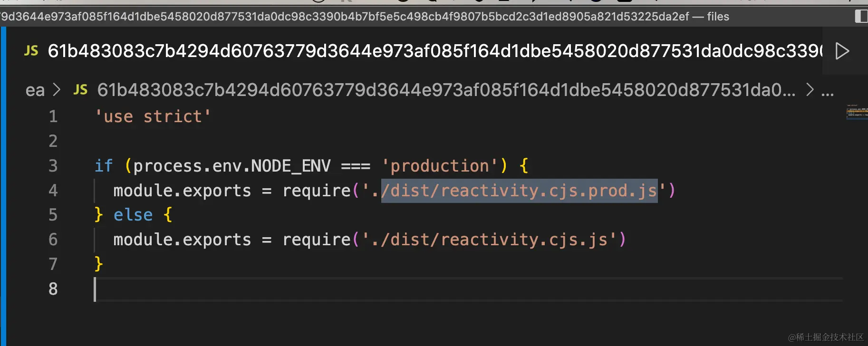Click the JS icon in the breadcrumb

point(80,89)
